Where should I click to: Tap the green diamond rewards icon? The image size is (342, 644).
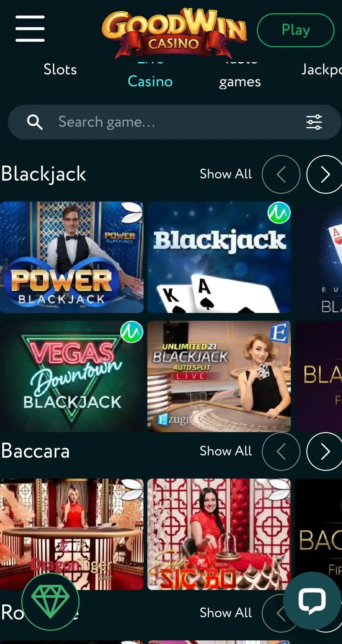point(50,602)
